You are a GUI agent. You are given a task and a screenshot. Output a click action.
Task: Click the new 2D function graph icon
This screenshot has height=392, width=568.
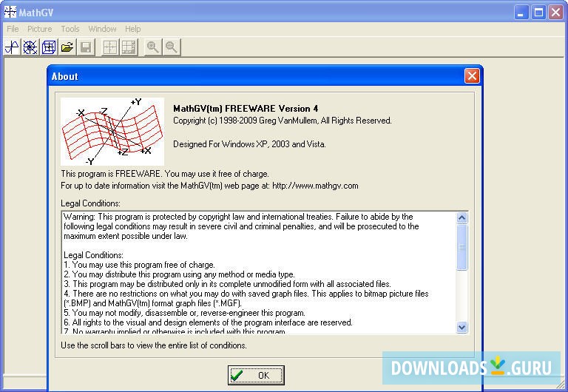click(12, 47)
